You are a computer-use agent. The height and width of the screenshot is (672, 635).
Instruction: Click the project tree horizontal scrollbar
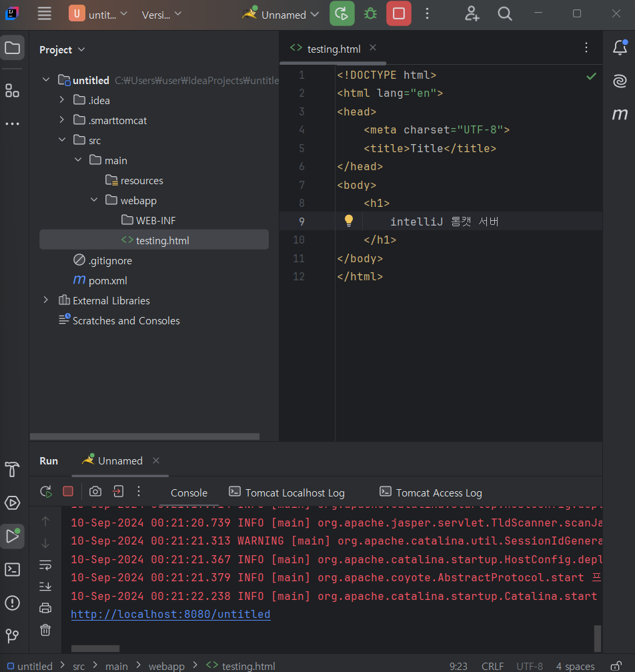[145, 436]
